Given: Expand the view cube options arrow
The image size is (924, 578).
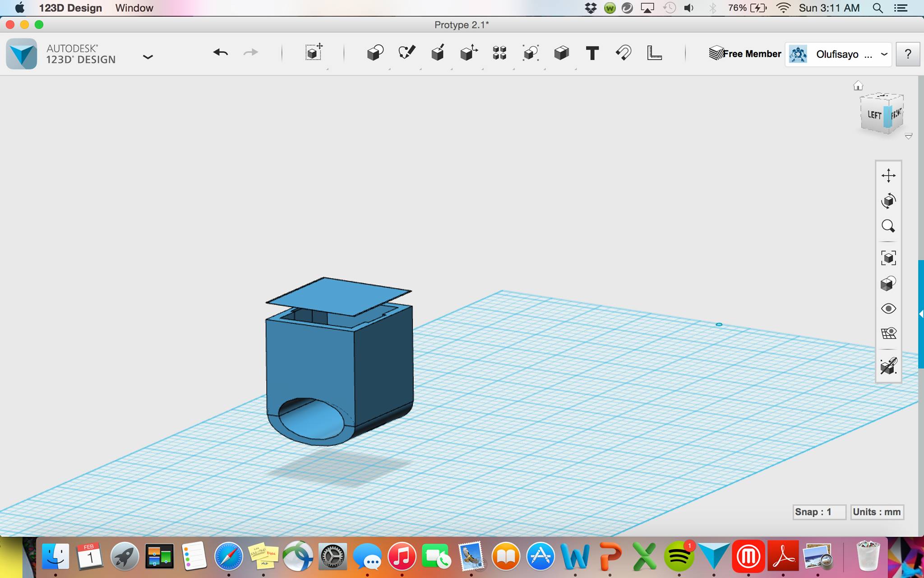Looking at the screenshot, I should pyautogui.click(x=908, y=136).
